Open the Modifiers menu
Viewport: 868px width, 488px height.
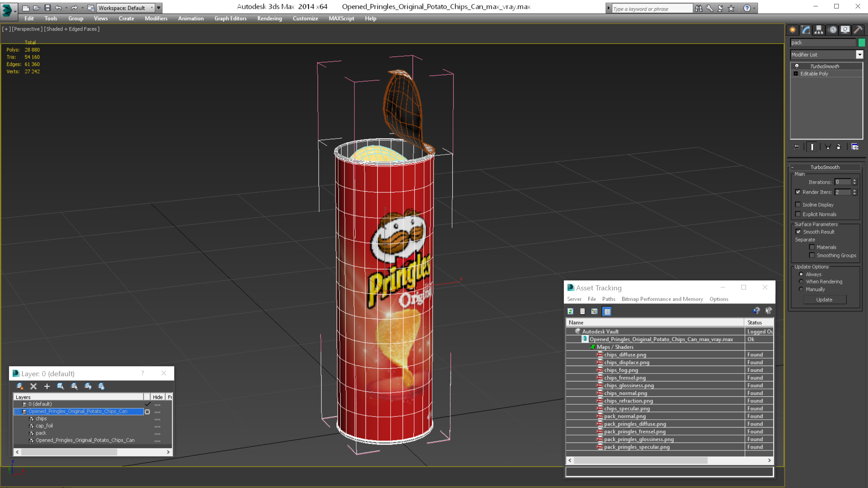click(156, 18)
